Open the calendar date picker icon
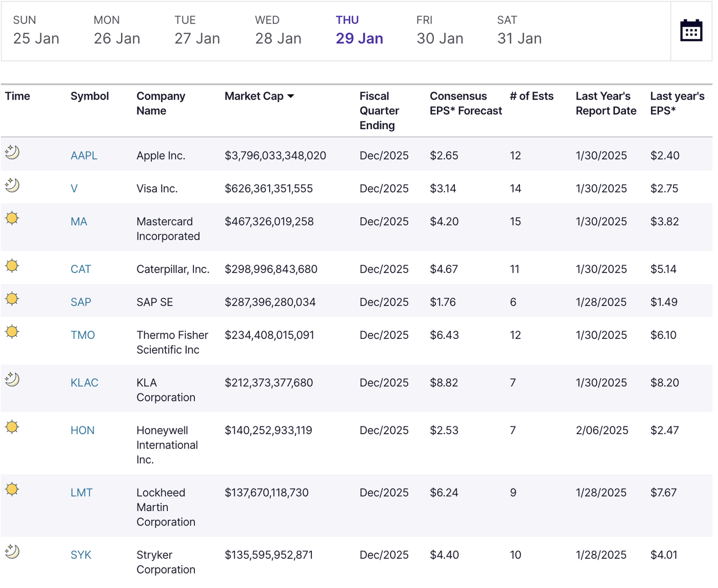Image resolution: width=718 pixels, height=588 pixels. click(x=690, y=31)
